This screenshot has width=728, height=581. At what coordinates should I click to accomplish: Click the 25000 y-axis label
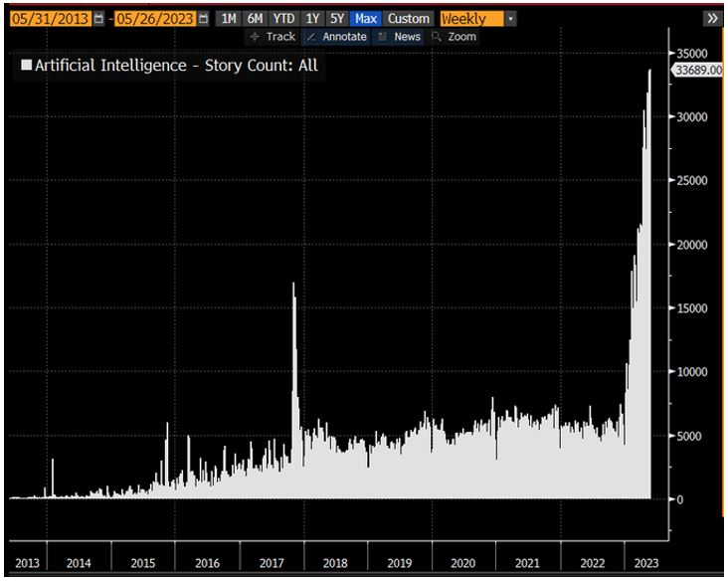(692, 181)
